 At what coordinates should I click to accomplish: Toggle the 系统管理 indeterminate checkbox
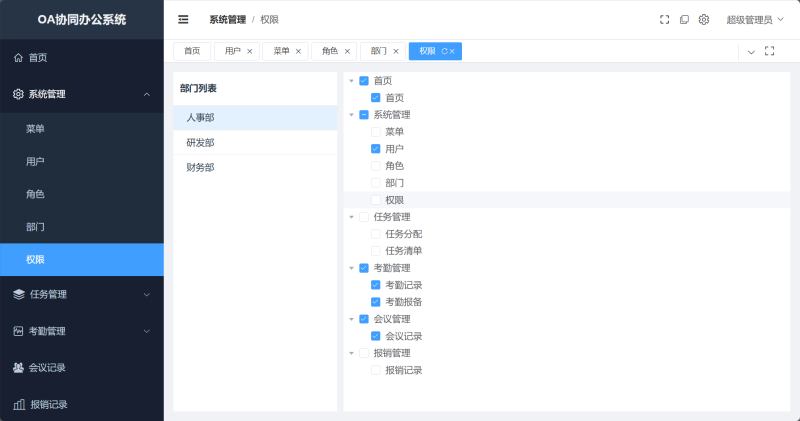(364, 115)
